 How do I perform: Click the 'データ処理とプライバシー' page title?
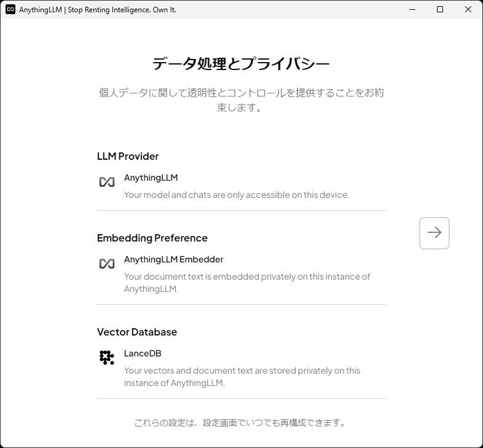tap(241, 63)
